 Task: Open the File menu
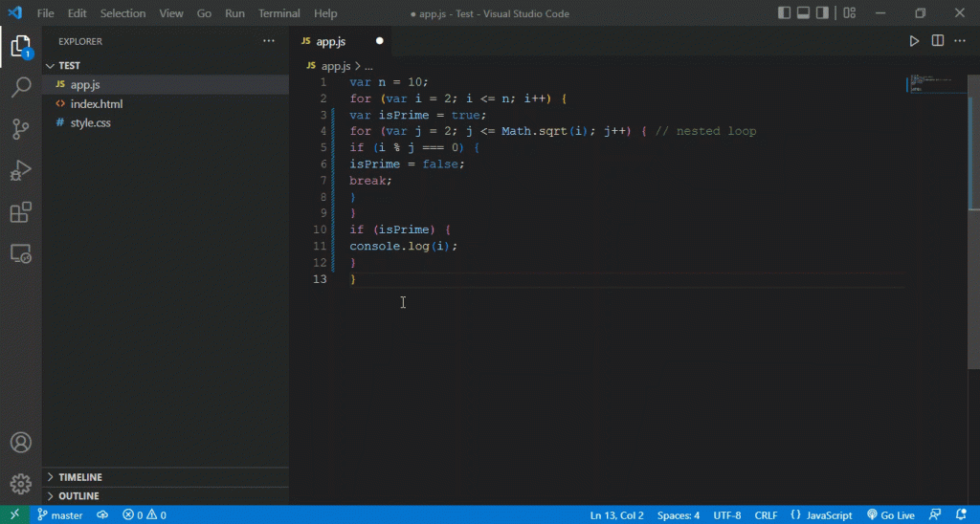(46, 13)
